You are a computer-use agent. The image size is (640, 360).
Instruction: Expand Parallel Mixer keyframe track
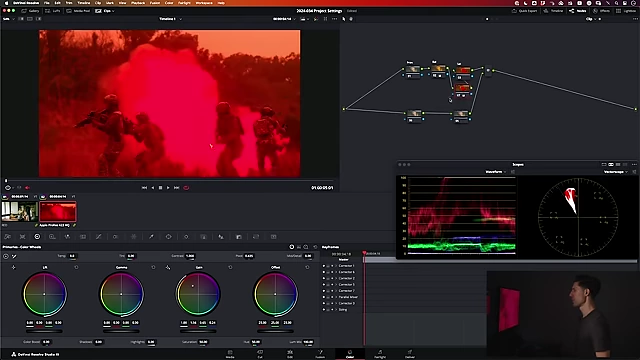pyautogui.click(x=336, y=297)
